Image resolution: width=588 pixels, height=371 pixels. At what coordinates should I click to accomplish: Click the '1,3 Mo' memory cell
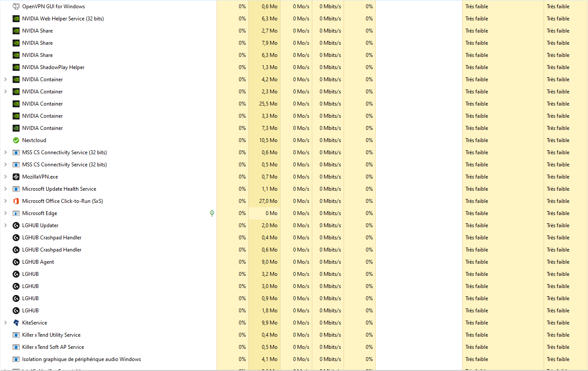click(x=264, y=67)
